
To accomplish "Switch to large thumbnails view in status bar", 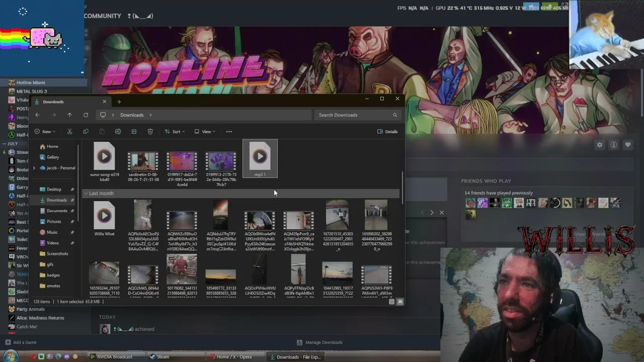I will click(x=400, y=302).
